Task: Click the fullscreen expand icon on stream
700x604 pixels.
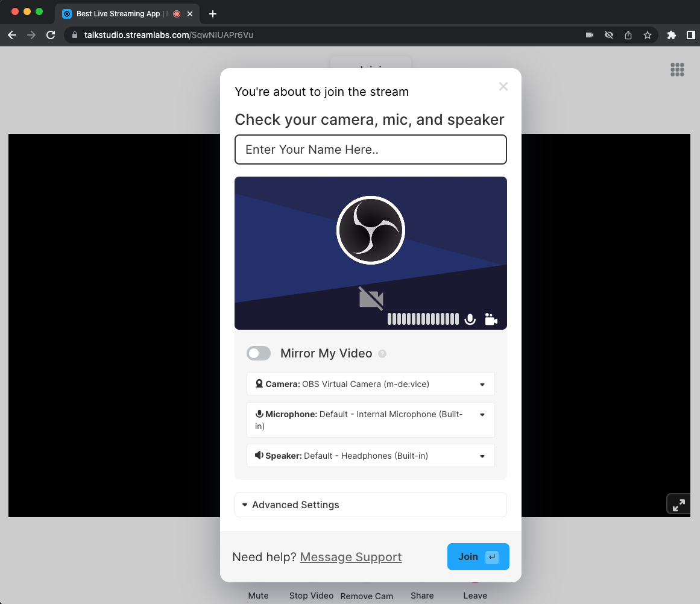Action: coord(678,505)
